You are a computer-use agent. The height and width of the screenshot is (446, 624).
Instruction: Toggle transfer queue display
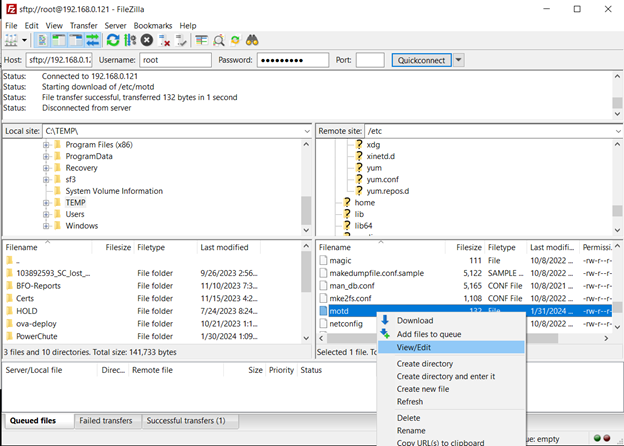93,40
